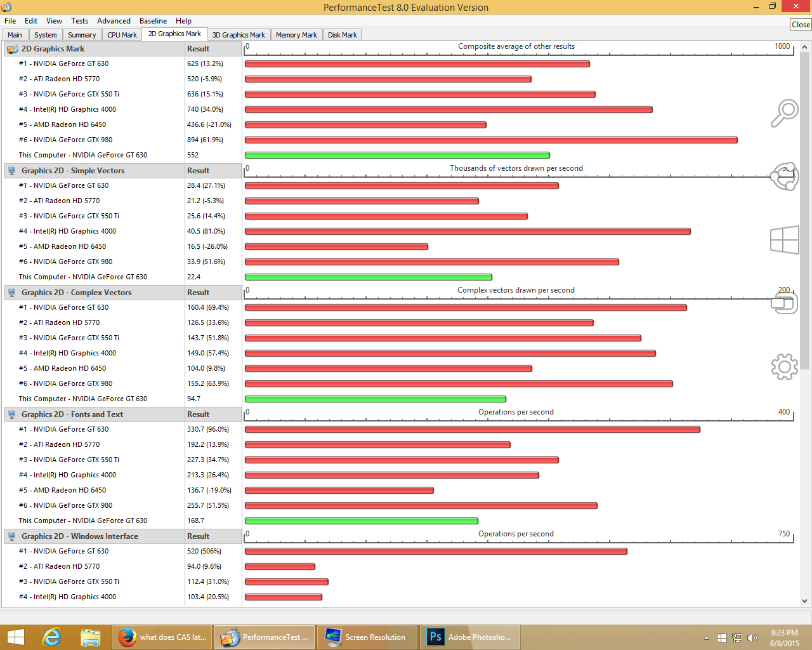
Task: Click the chart label 'Thousands of vectors drawn per second'
Action: (x=516, y=168)
